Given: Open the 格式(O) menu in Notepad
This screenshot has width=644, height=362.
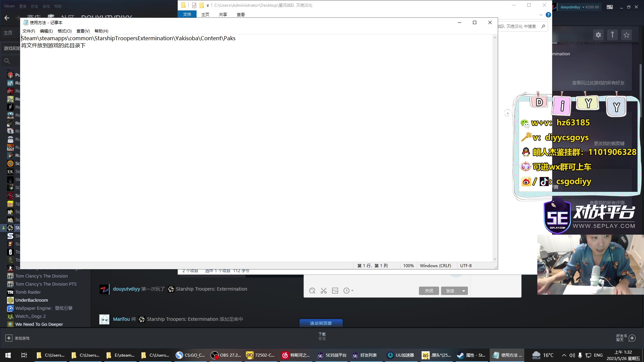Looking at the screenshot, I should coord(65,31).
